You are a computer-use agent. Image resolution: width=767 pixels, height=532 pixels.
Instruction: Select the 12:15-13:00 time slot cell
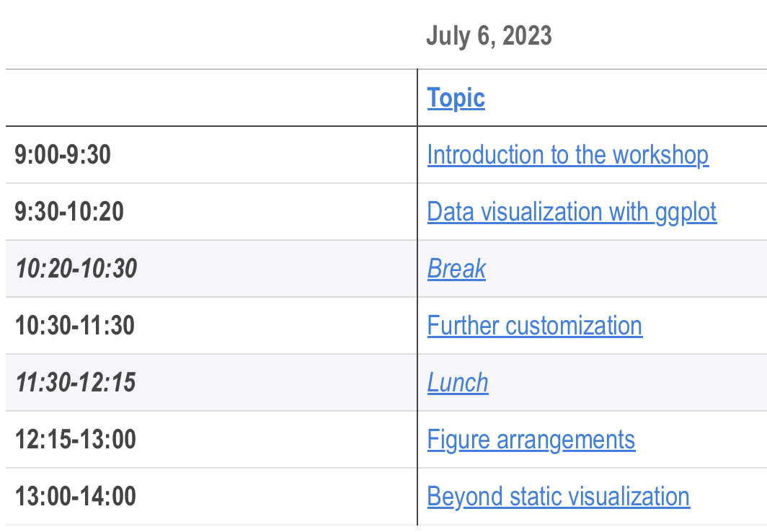point(75,440)
